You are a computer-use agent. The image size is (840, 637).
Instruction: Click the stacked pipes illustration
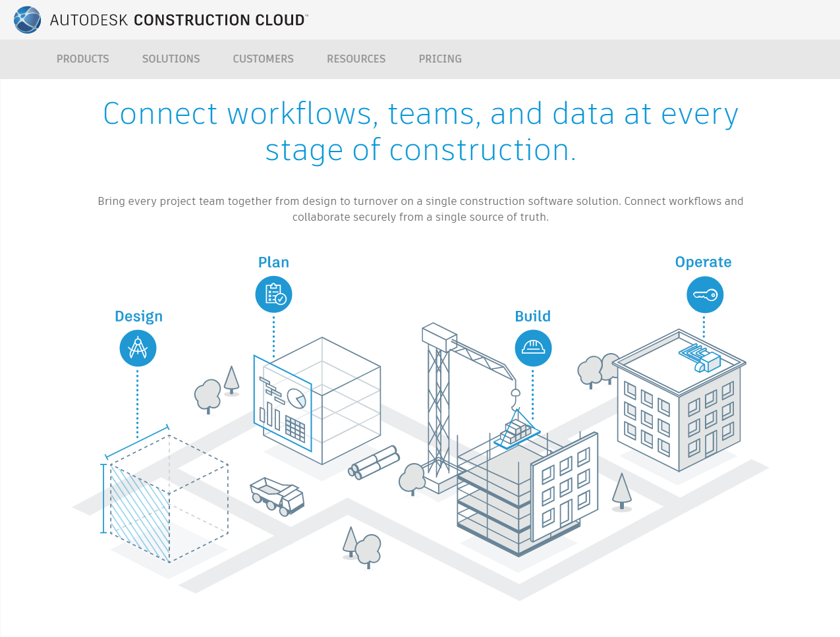point(374,462)
